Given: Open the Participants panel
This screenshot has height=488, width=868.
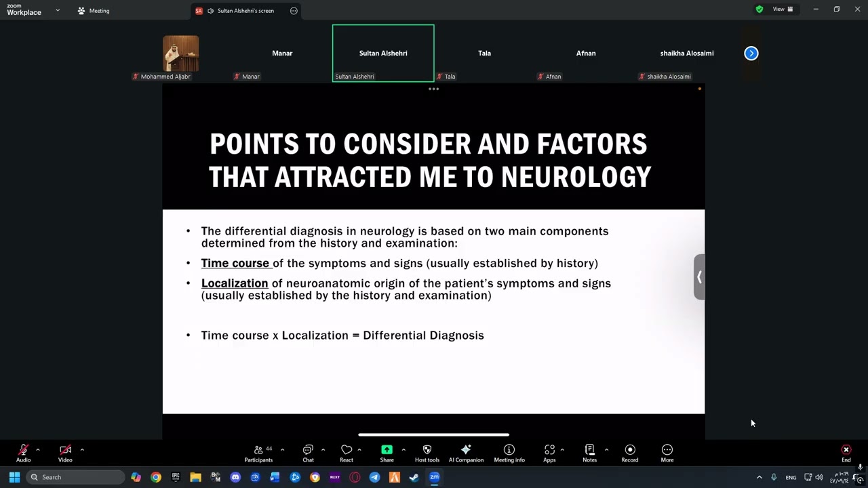Looking at the screenshot, I should [258, 453].
